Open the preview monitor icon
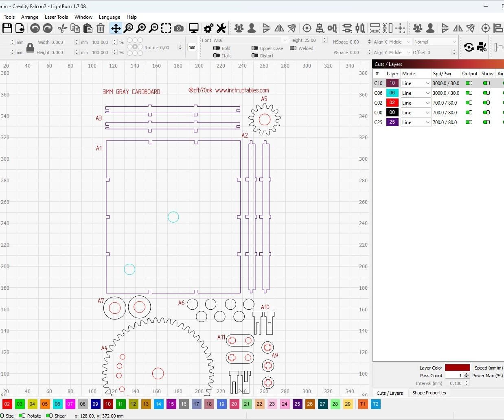Viewport: 504px width, 420px height. point(194,28)
